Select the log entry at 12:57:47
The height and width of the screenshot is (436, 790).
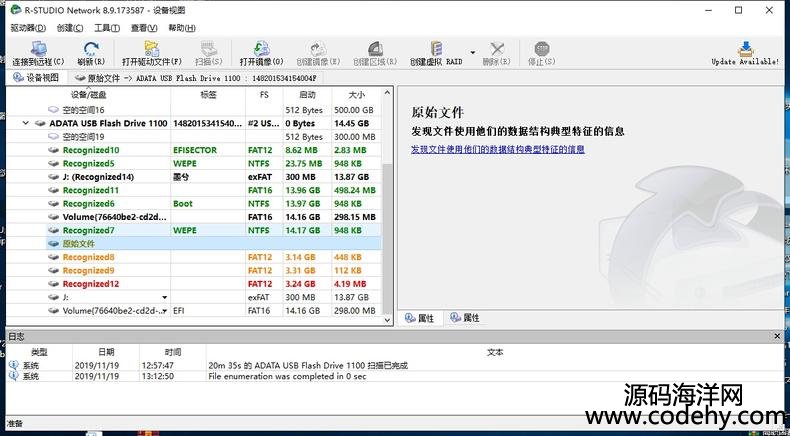coord(395,365)
